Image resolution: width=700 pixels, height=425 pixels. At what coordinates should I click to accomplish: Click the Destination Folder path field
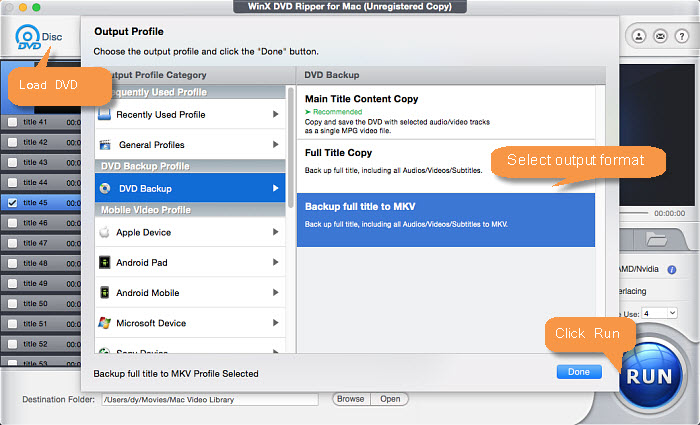pyautogui.click(x=210, y=400)
